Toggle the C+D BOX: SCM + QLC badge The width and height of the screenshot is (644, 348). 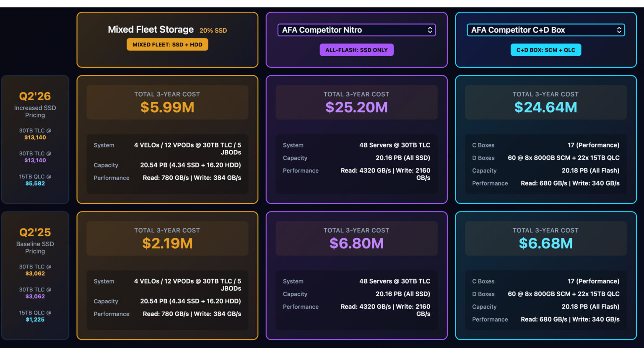[545, 49]
